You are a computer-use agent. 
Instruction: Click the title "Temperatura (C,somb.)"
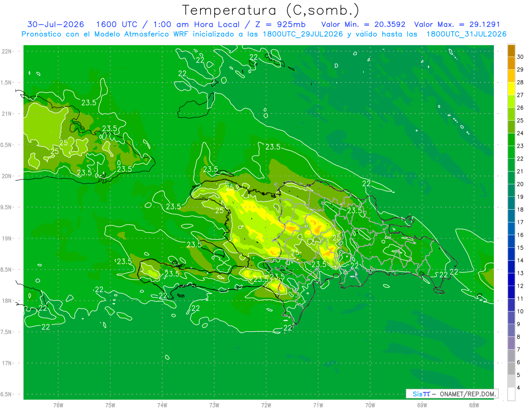(x=271, y=10)
